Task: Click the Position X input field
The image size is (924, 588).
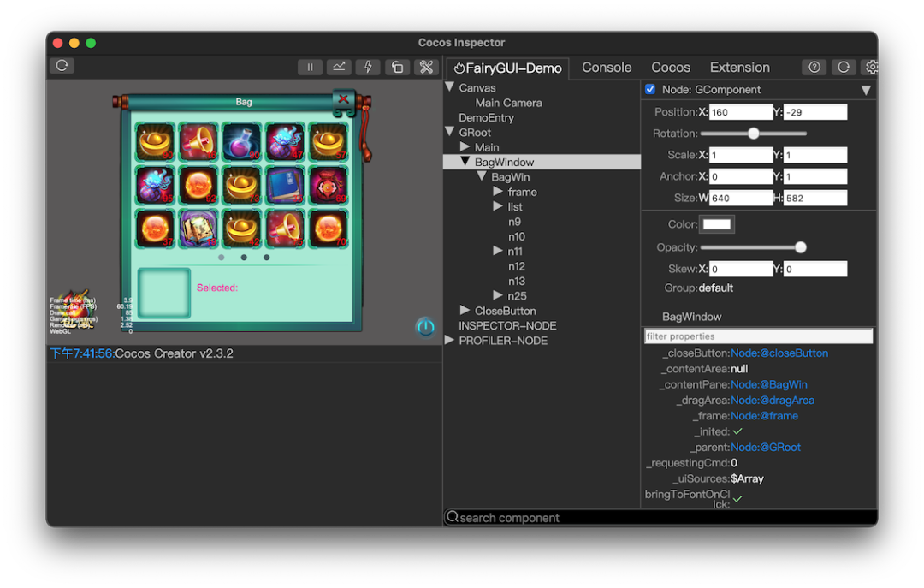Action: [x=741, y=112]
